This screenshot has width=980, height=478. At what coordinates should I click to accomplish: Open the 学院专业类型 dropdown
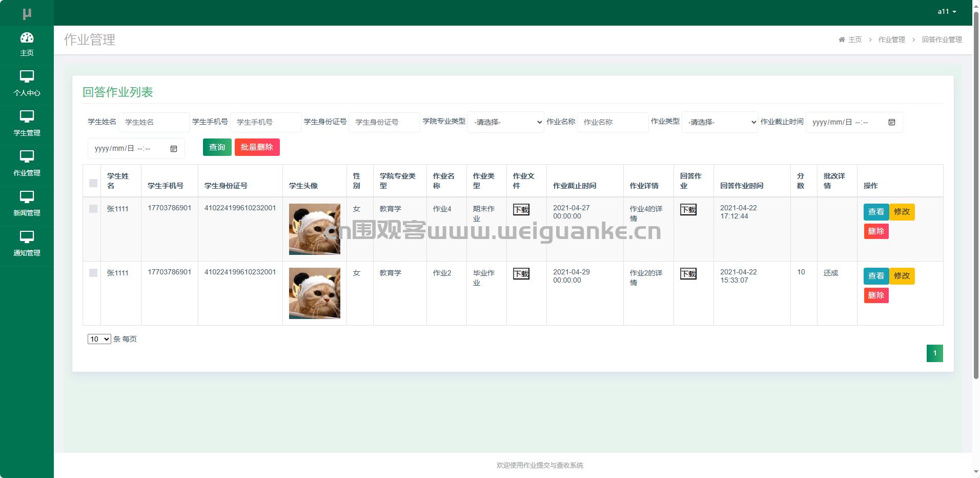coord(505,122)
